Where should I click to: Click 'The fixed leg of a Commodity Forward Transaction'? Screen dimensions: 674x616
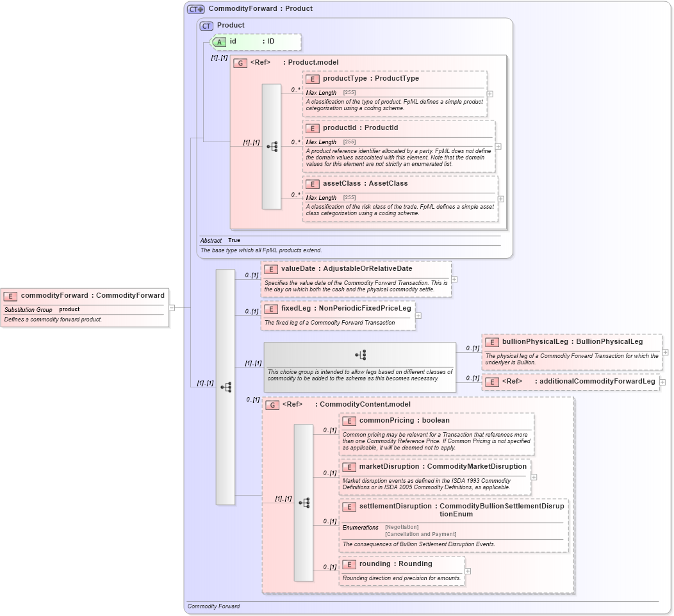pyautogui.click(x=330, y=323)
